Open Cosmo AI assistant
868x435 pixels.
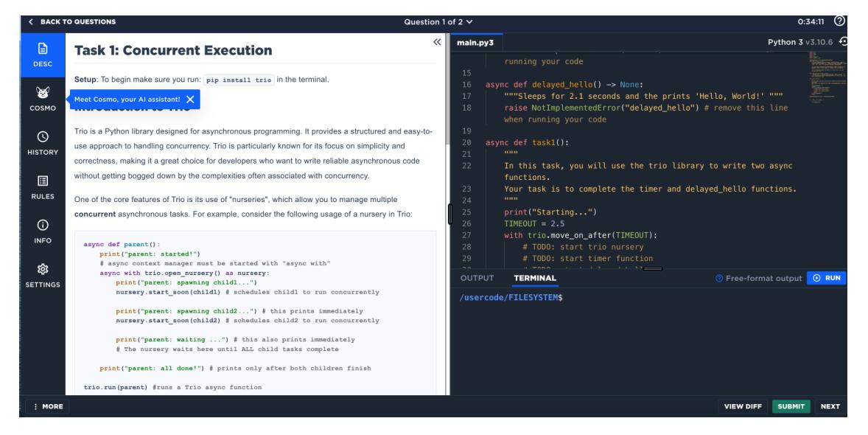tap(43, 100)
